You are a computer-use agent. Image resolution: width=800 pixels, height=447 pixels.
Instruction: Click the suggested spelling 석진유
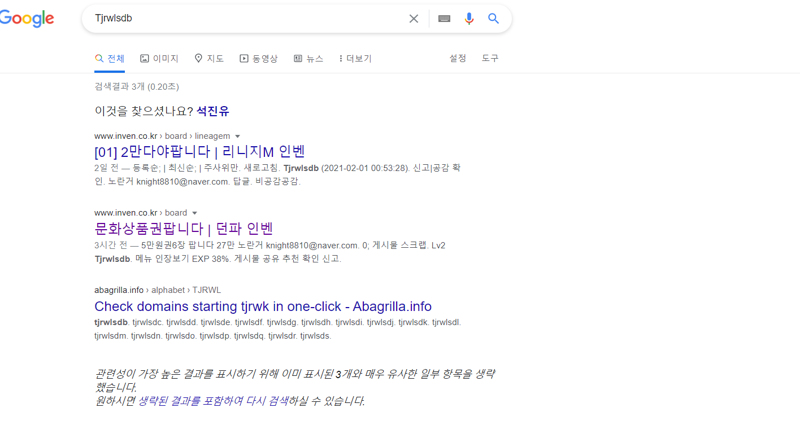(x=213, y=111)
